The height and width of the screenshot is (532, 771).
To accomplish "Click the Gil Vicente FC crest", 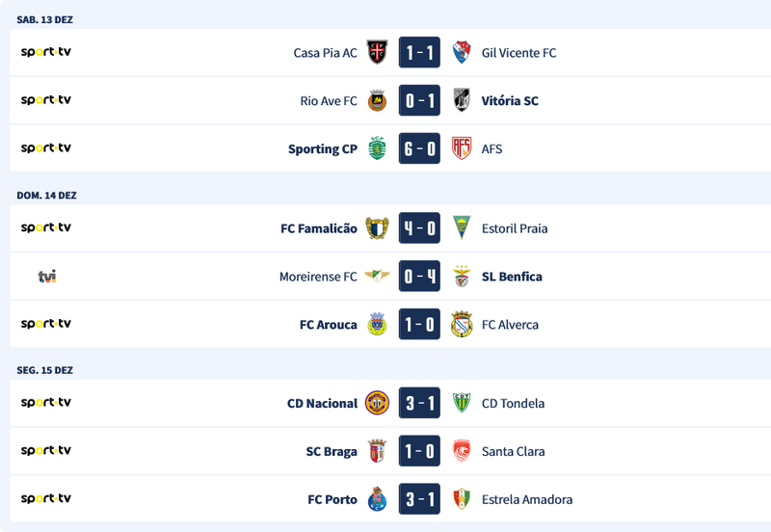I will coord(462,52).
